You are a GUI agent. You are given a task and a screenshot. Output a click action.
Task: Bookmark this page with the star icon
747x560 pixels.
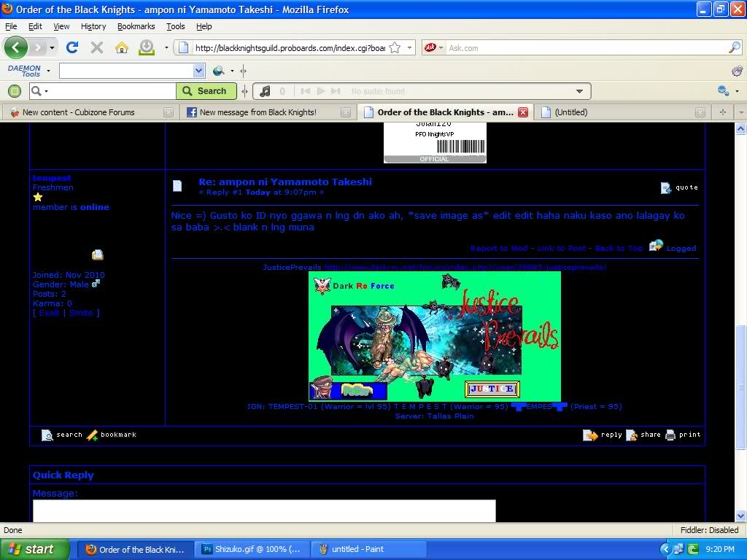pyautogui.click(x=395, y=47)
